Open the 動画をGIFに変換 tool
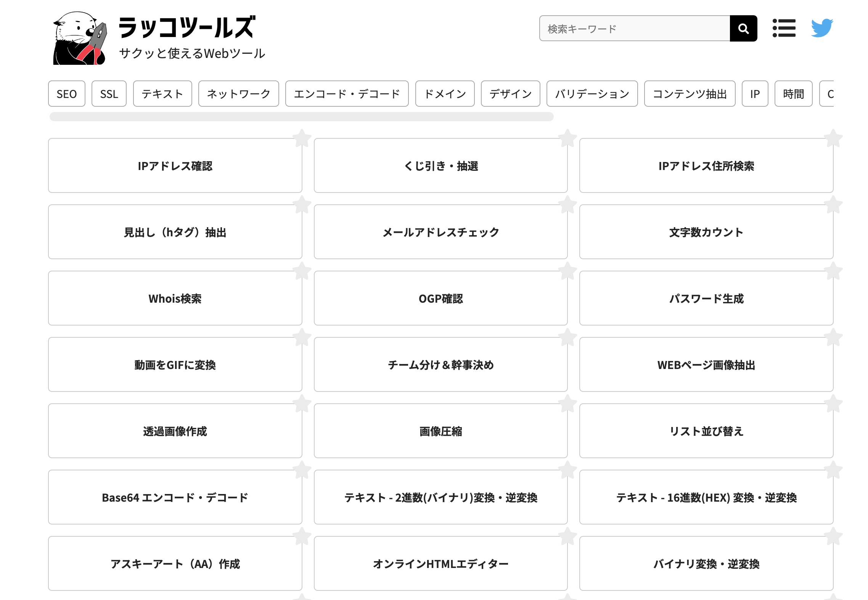Screen dimensions: 868x600 click(175, 365)
